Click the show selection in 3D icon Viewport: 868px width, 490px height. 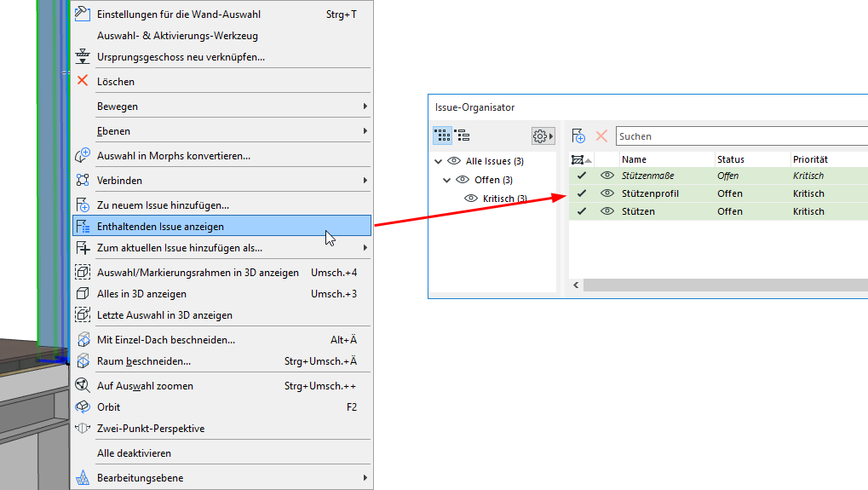coord(83,272)
